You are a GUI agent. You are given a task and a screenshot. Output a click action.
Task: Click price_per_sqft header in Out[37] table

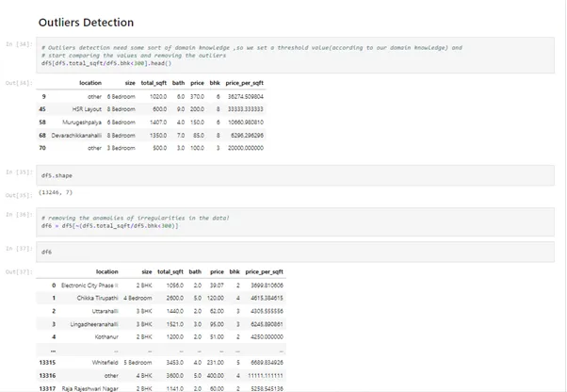[x=264, y=271]
